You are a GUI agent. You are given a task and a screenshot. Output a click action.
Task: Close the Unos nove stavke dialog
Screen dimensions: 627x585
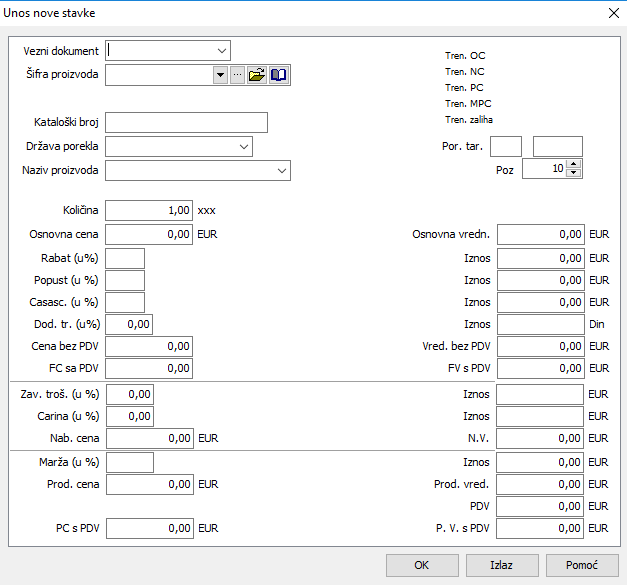pyautogui.click(x=613, y=13)
